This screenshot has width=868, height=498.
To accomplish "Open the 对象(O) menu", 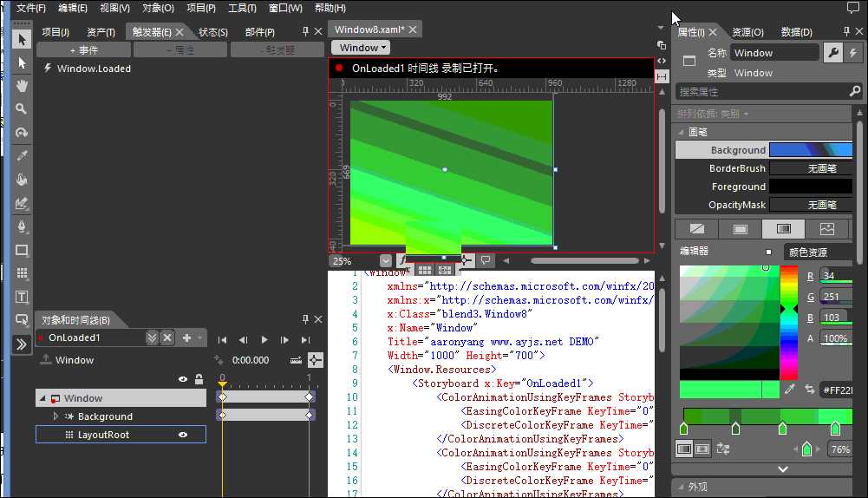I will pos(157,8).
